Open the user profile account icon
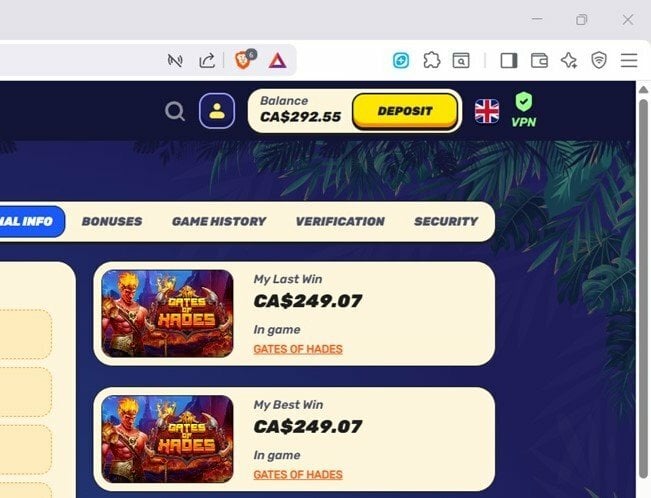 pos(217,111)
